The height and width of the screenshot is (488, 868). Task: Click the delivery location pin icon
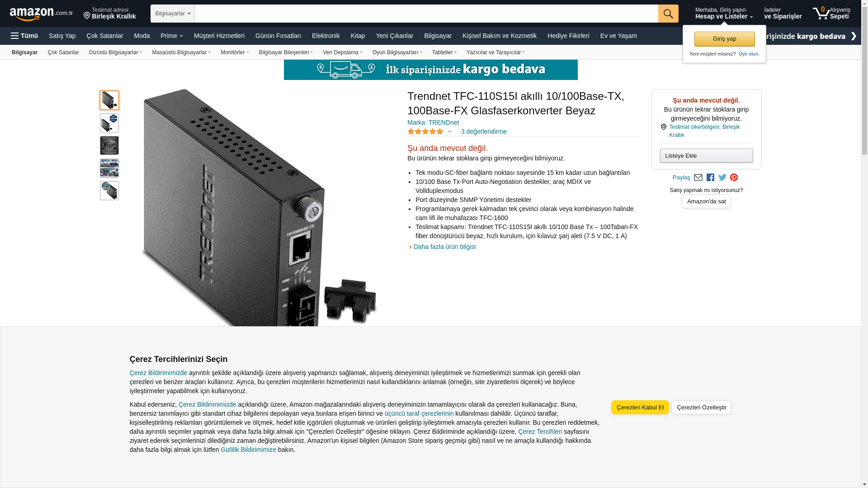[87, 16]
